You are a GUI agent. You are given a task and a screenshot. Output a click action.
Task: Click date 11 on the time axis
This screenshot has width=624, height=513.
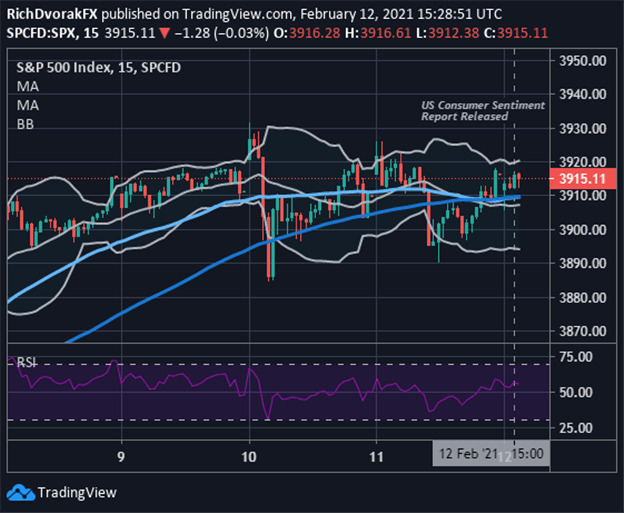click(376, 456)
